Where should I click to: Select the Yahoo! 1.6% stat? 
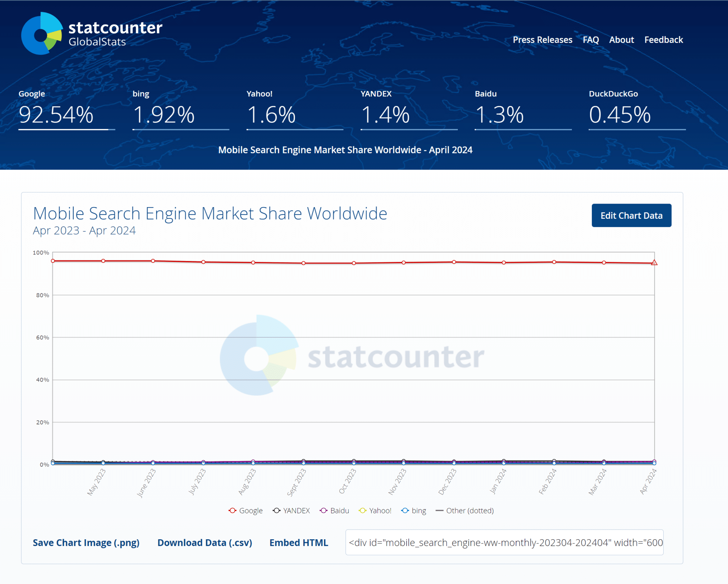[x=295, y=109]
